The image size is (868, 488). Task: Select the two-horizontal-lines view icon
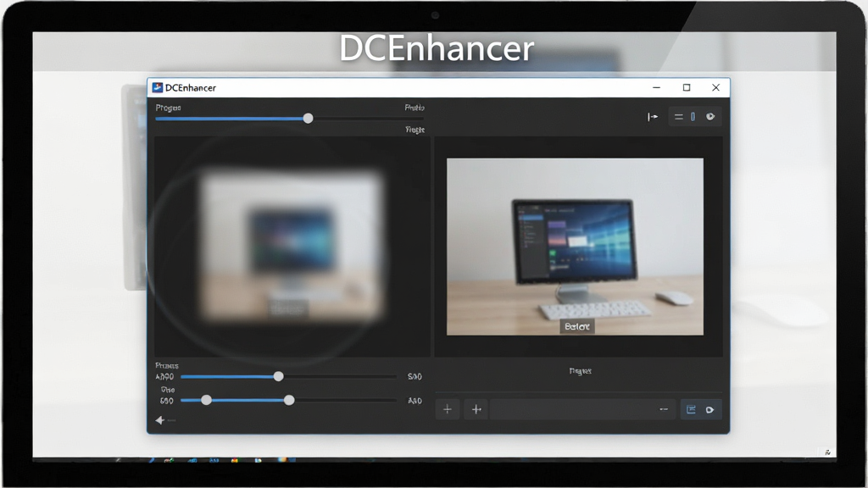[679, 117]
